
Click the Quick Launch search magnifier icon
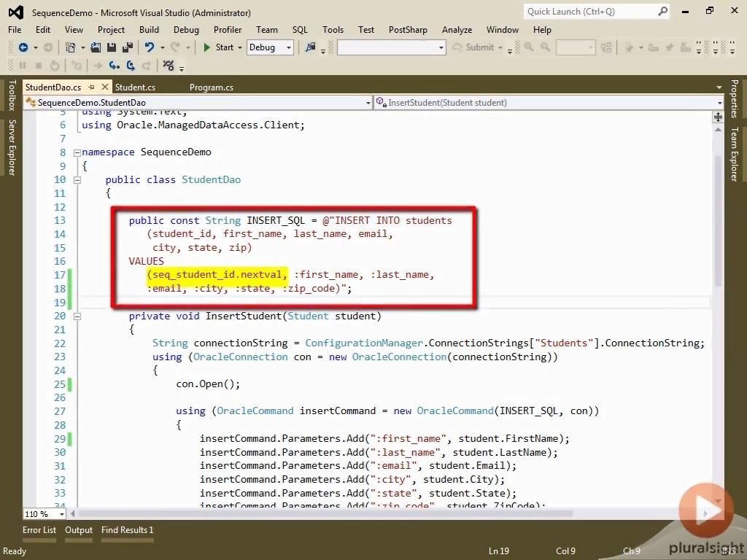tap(662, 12)
